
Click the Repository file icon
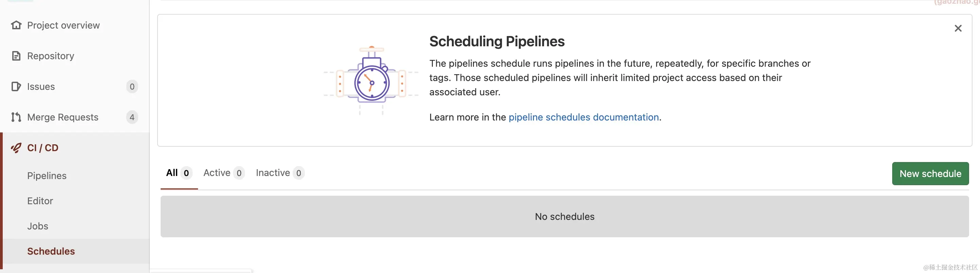[16, 56]
